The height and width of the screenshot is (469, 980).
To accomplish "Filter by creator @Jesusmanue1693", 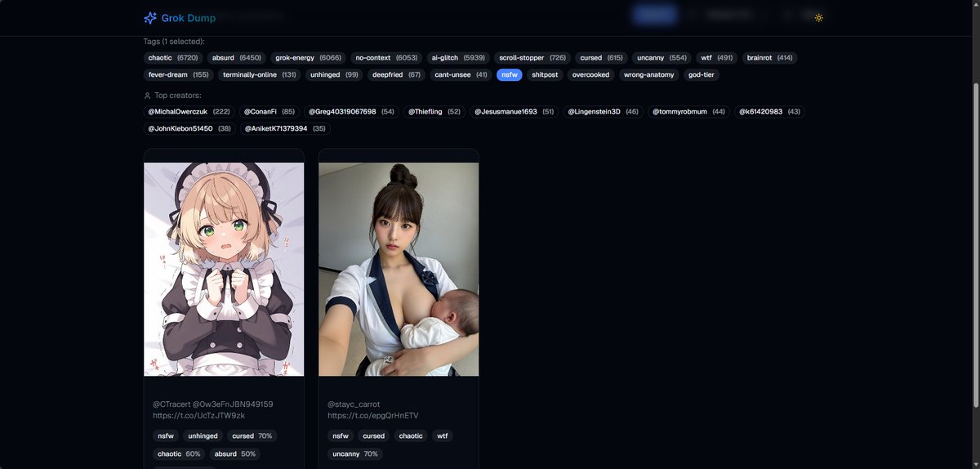I will click(x=514, y=111).
